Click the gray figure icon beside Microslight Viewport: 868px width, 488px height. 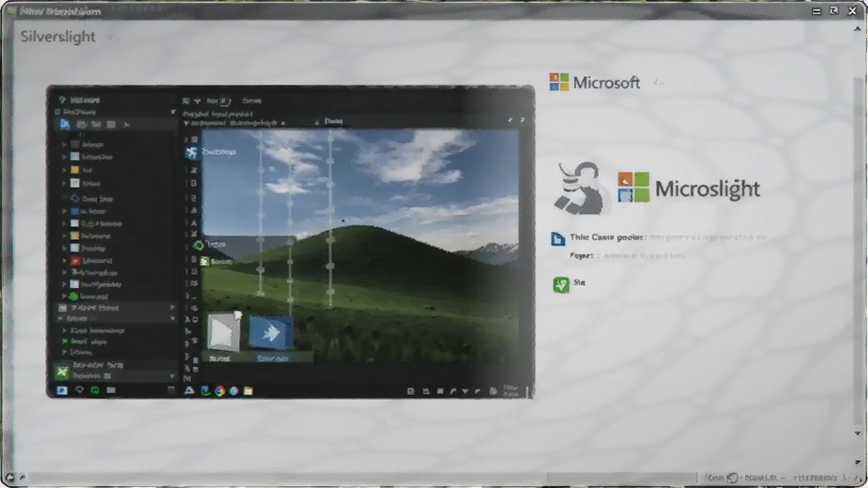(580, 188)
